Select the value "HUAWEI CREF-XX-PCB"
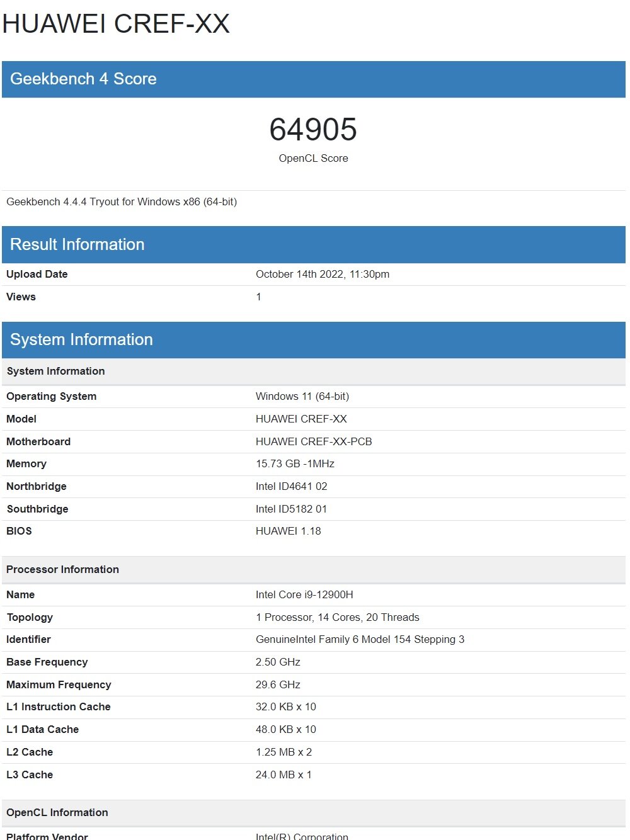630x840 pixels. click(314, 442)
